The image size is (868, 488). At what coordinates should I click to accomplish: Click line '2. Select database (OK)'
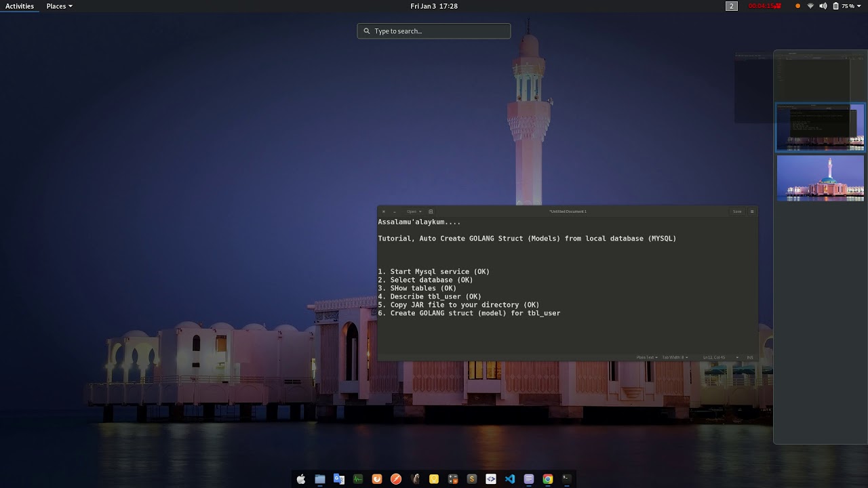(425, 280)
